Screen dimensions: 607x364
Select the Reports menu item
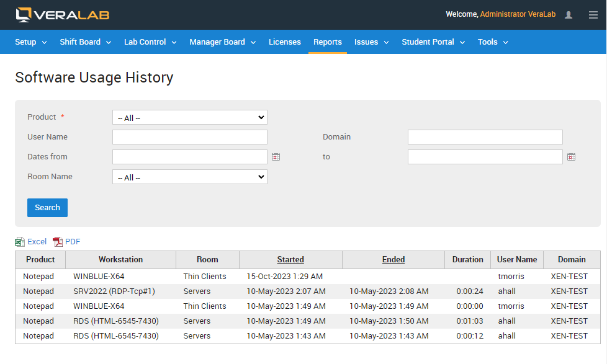[328, 42]
